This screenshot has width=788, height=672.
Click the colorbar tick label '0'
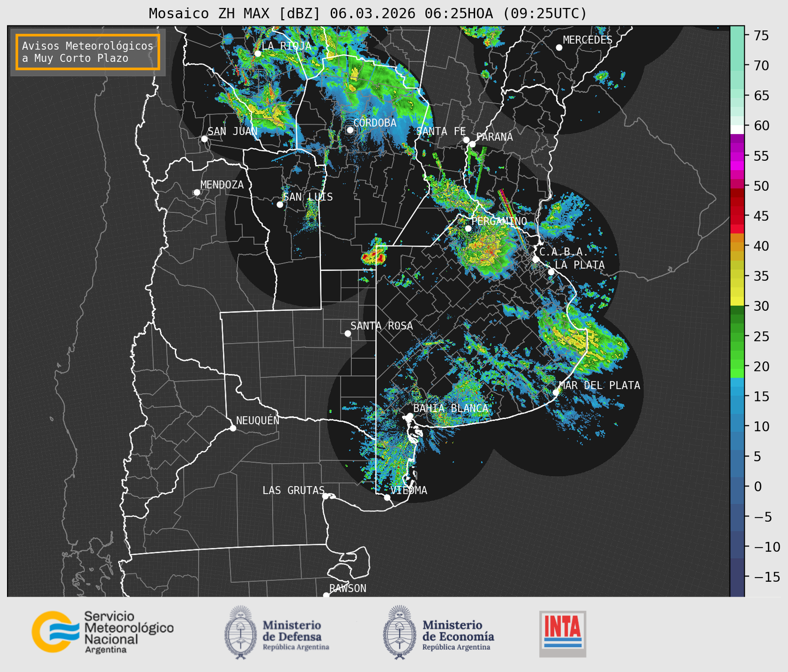pos(758,486)
